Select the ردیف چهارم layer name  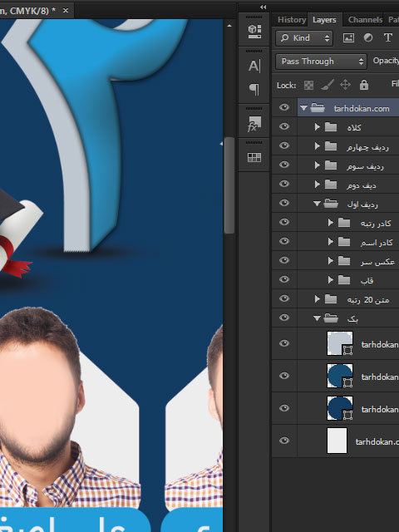tap(367, 147)
